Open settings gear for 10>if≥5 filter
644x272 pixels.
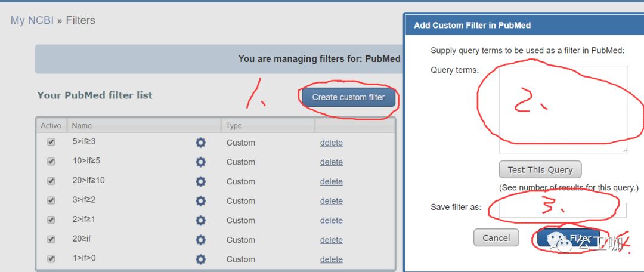[x=200, y=162]
